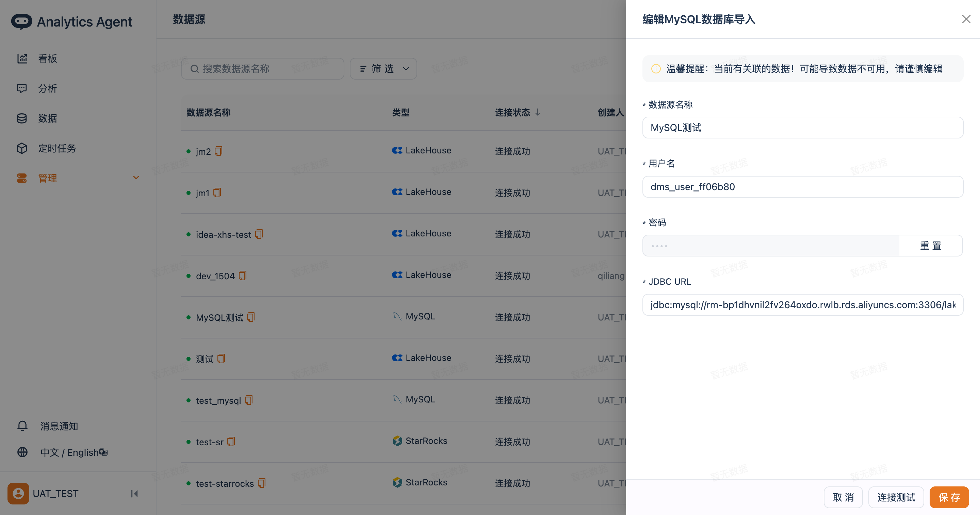Click the UAT_TEST user avatar
This screenshot has width=980, height=515.
tap(18, 494)
